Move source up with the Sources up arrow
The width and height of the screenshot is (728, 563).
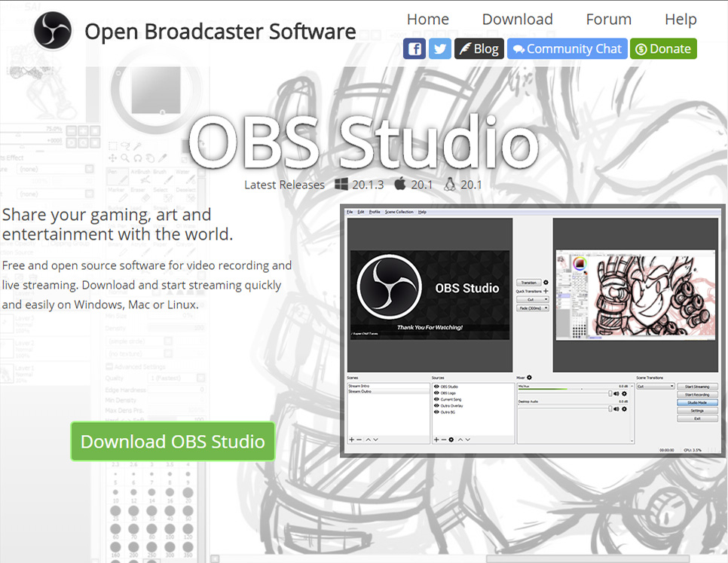[460, 439]
